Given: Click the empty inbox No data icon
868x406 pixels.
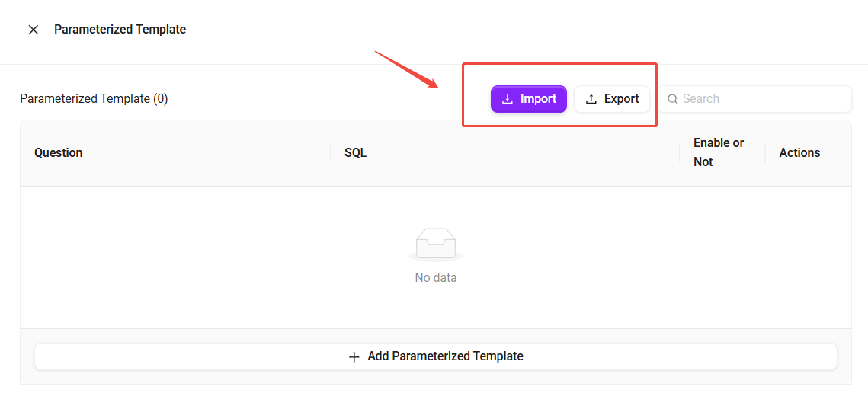Looking at the screenshot, I should click(x=436, y=245).
